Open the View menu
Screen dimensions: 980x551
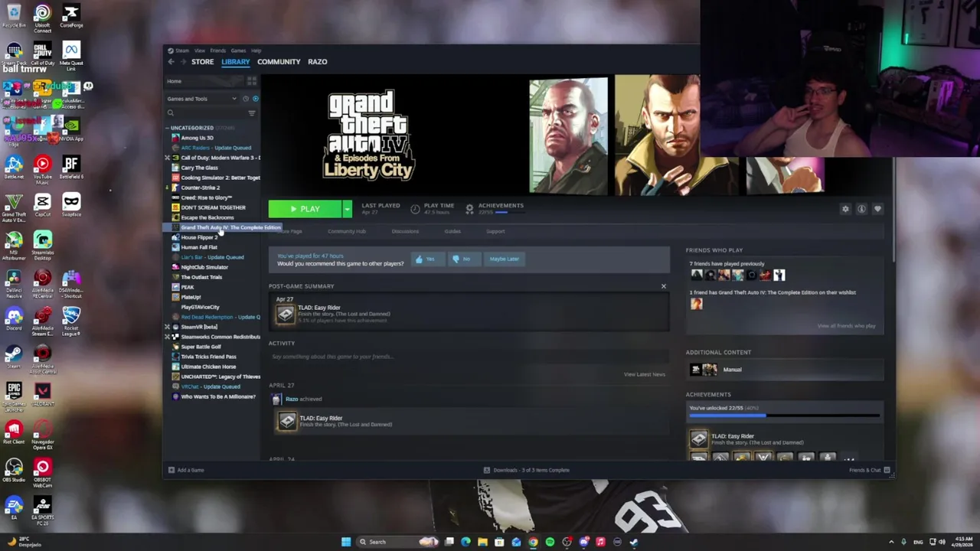pos(199,51)
